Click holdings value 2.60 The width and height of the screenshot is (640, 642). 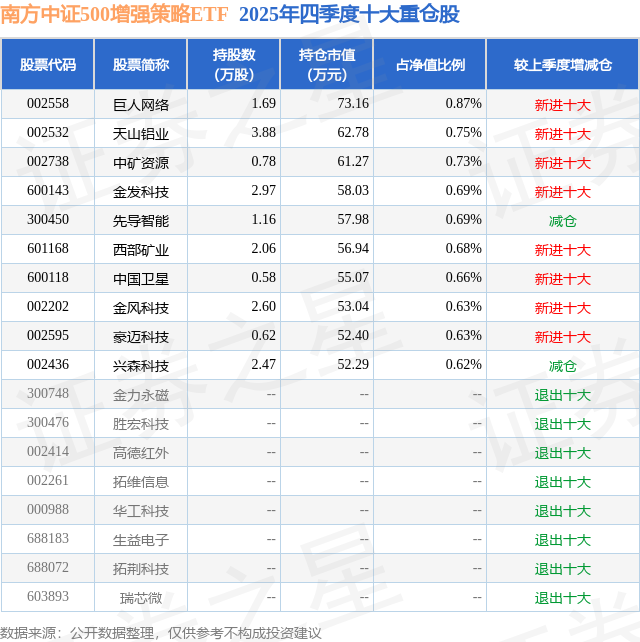(x=263, y=307)
